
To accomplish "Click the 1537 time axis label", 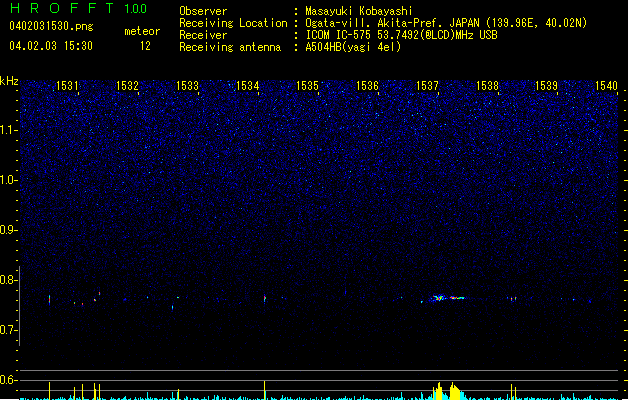I will [x=427, y=85].
